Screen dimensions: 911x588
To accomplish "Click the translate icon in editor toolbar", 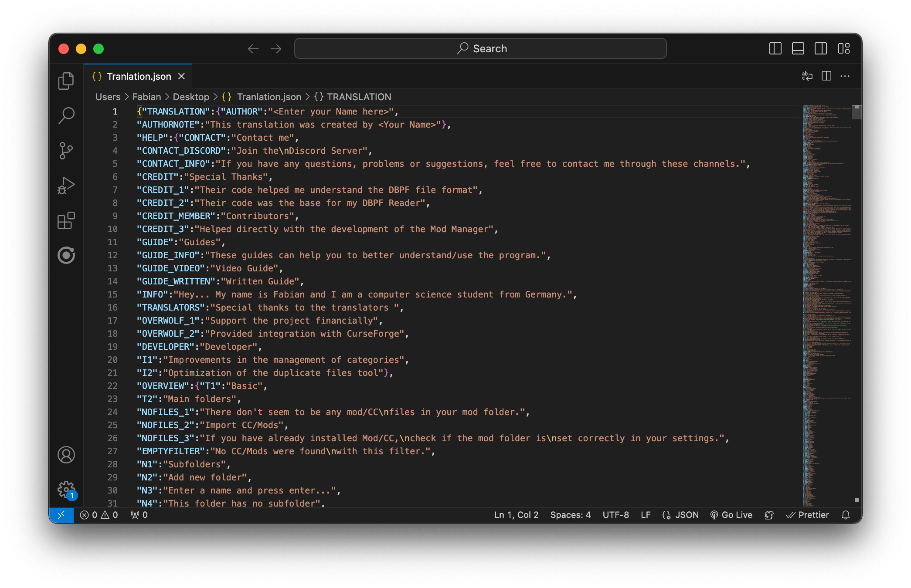I will pos(807,76).
